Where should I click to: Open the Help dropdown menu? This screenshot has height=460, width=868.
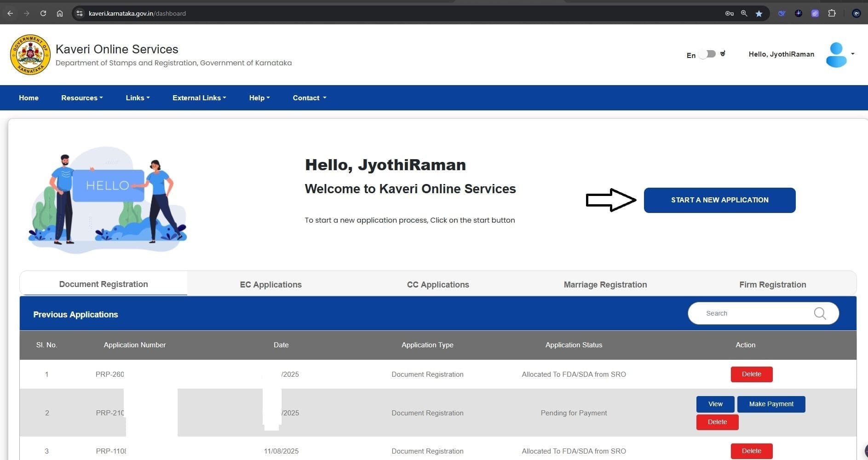[x=259, y=98]
